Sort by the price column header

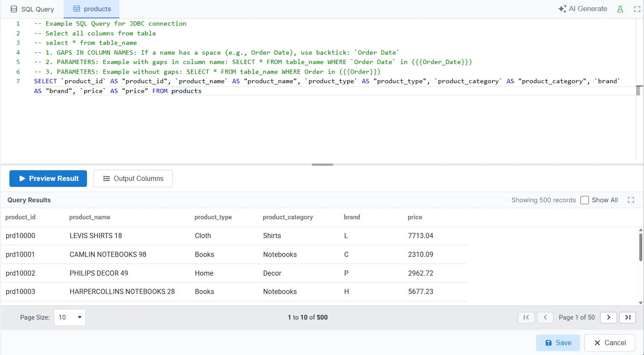(x=415, y=217)
